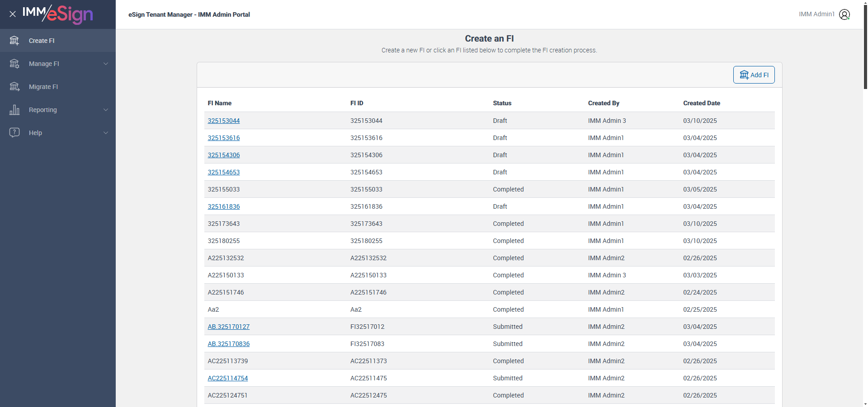Image resolution: width=868 pixels, height=407 pixels.
Task: Select the AC225124751 FI Name cell
Action: (227, 395)
